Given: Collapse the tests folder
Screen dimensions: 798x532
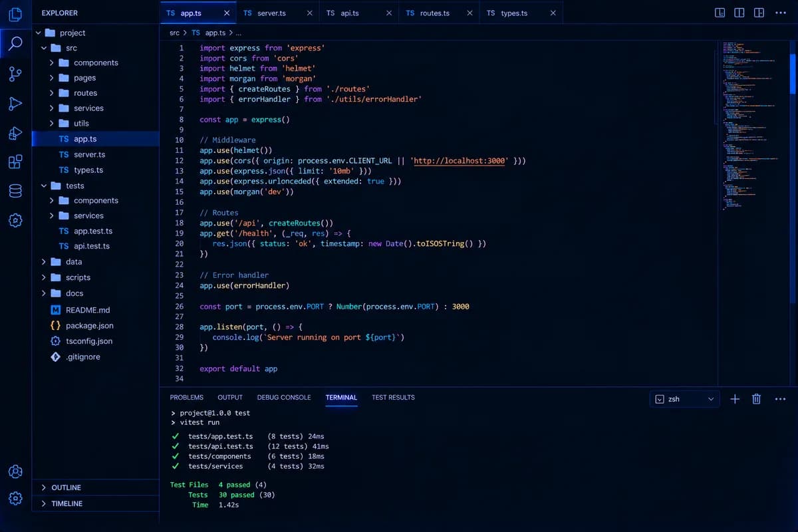Looking at the screenshot, I should [x=44, y=186].
